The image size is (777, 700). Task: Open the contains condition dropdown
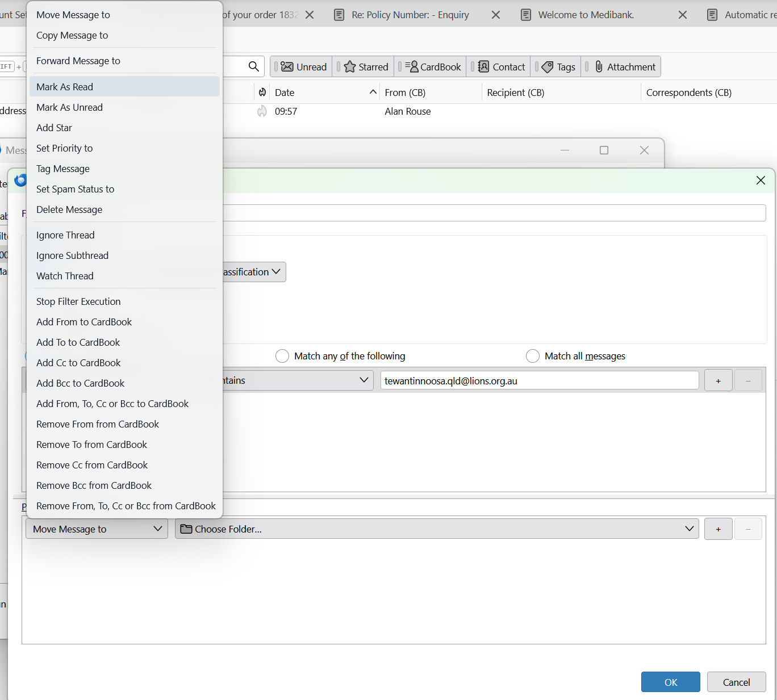tap(298, 380)
